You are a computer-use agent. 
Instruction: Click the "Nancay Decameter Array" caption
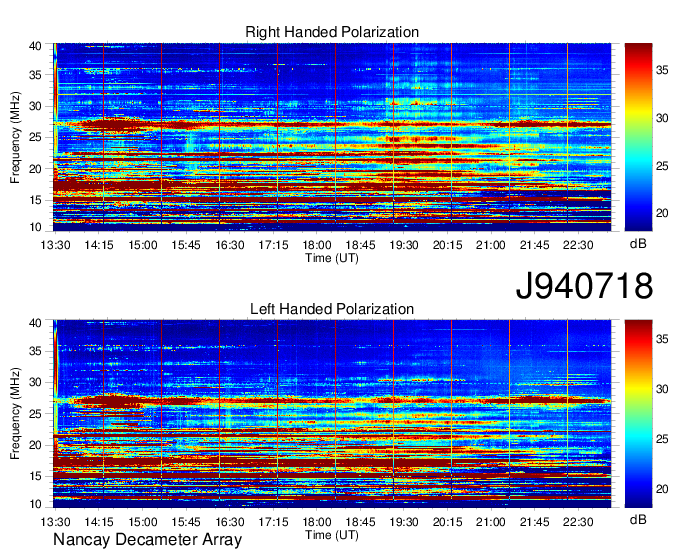point(147,540)
